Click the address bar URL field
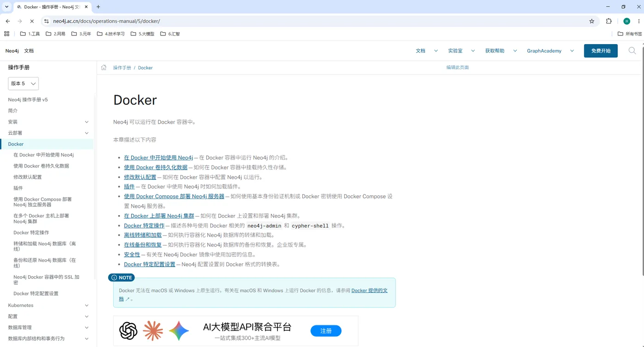The height and width of the screenshot is (347, 644). (x=317, y=21)
